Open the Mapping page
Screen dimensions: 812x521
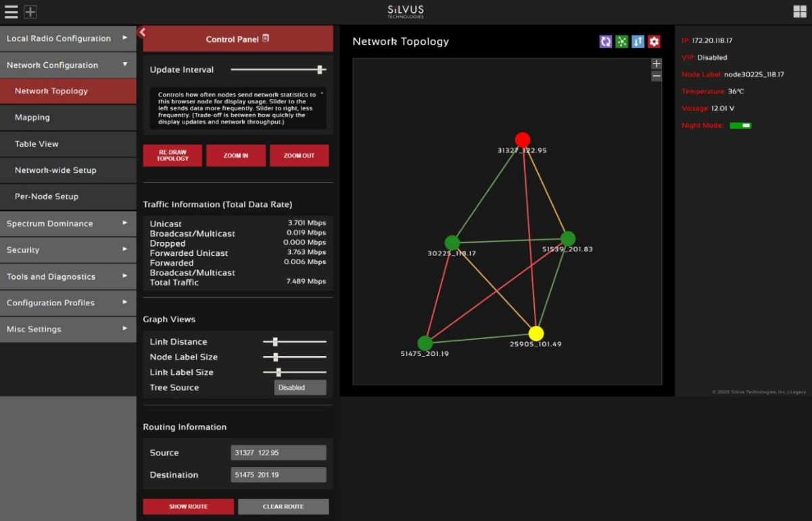click(x=68, y=118)
